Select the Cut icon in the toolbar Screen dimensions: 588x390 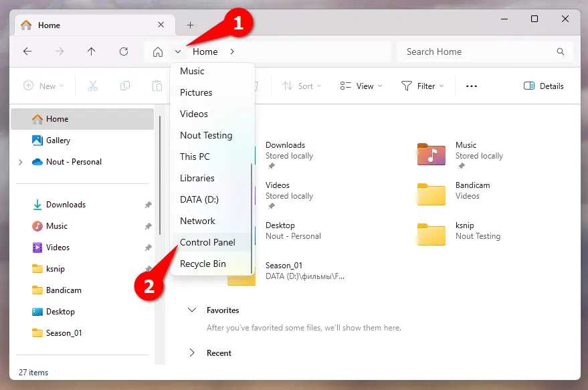[93, 86]
